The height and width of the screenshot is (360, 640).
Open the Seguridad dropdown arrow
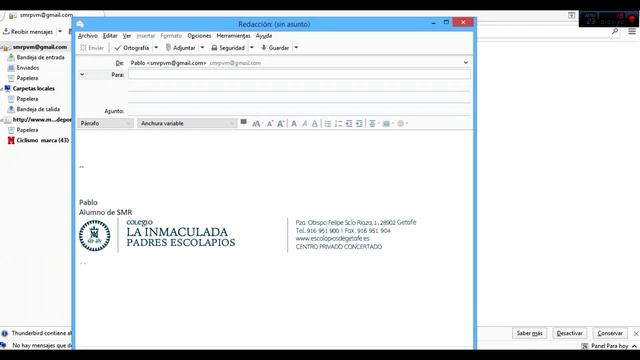(x=252, y=48)
